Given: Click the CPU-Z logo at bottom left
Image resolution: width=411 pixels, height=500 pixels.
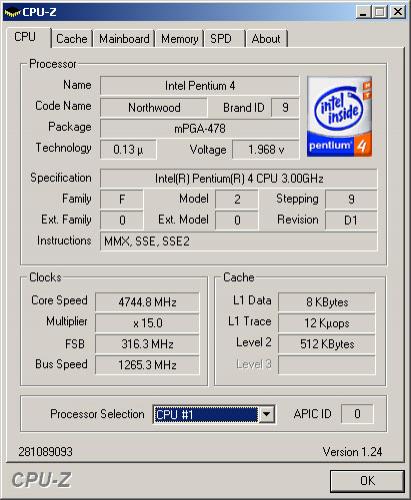Looking at the screenshot, I should [41, 480].
